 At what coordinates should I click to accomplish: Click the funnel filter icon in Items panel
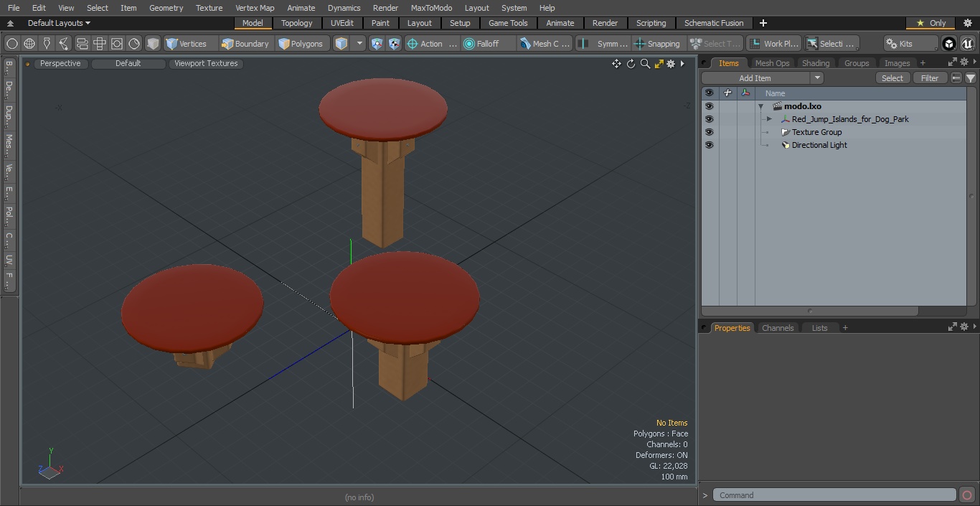[x=971, y=78]
